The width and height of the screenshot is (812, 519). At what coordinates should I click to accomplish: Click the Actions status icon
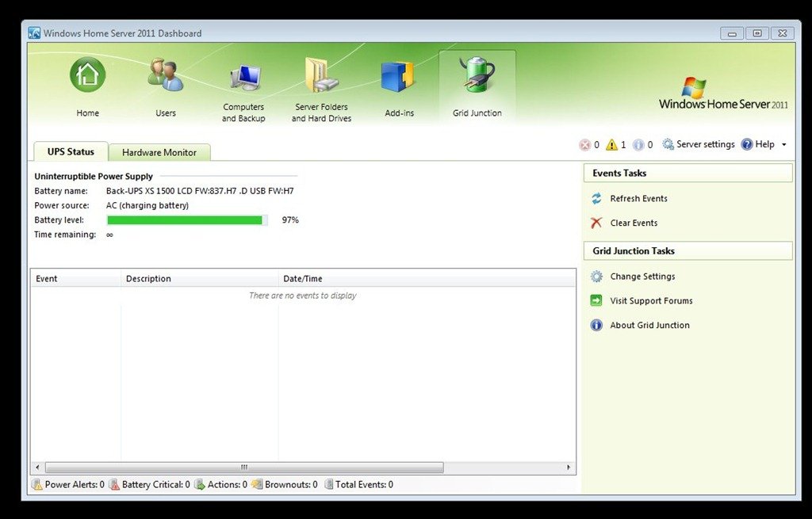coord(200,485)
